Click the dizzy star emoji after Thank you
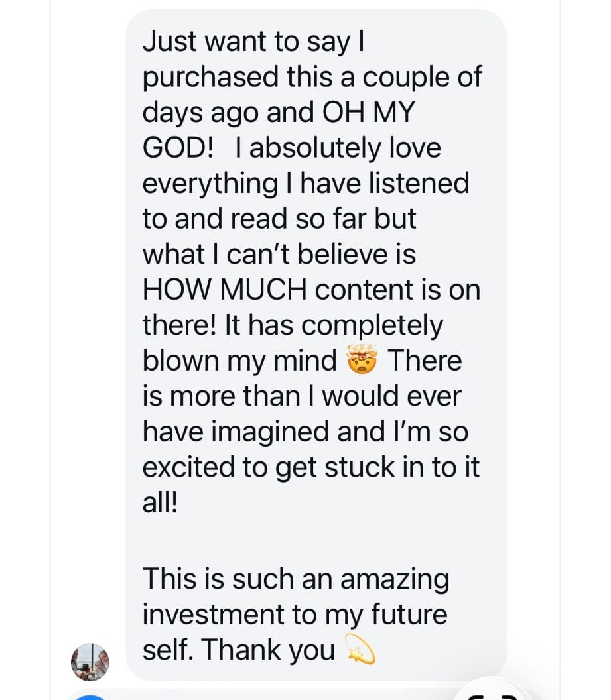Screen dimensions: 611x700 pyautogui.click(x=362, y=651)
